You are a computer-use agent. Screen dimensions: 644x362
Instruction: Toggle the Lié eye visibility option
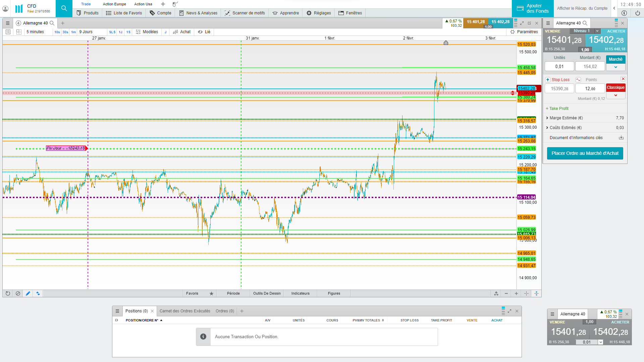[x=200, y=32]
